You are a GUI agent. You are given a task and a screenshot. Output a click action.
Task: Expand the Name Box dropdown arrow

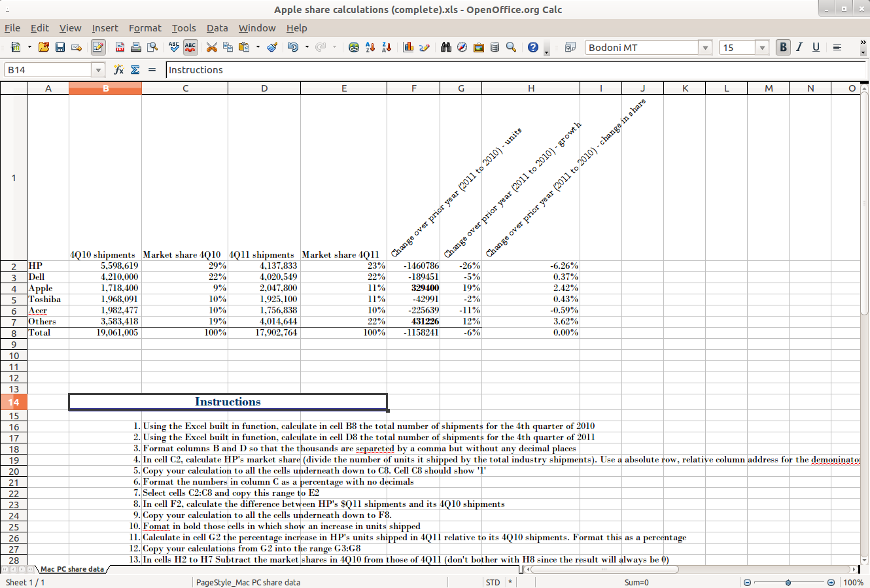click(98, 70)
